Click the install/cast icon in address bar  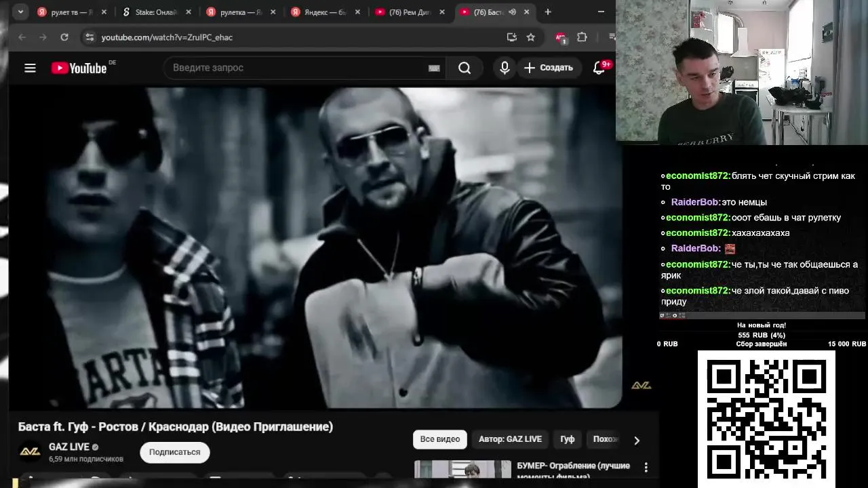coord(511,37)
